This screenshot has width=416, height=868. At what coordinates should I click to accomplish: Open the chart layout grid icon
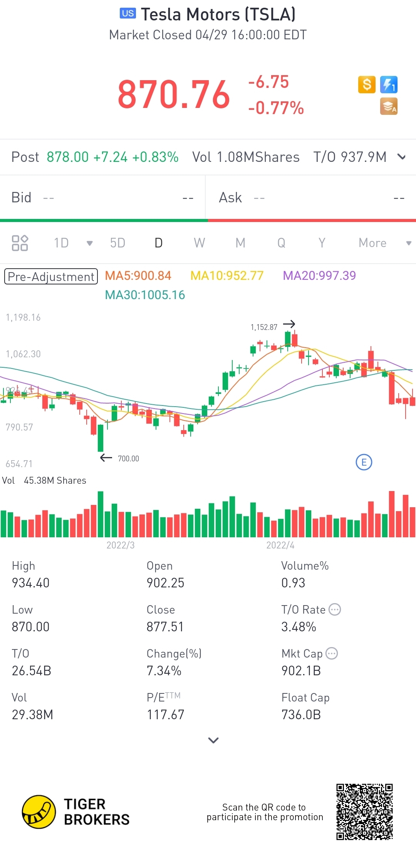pyautogui.click(x=20, y=243)
